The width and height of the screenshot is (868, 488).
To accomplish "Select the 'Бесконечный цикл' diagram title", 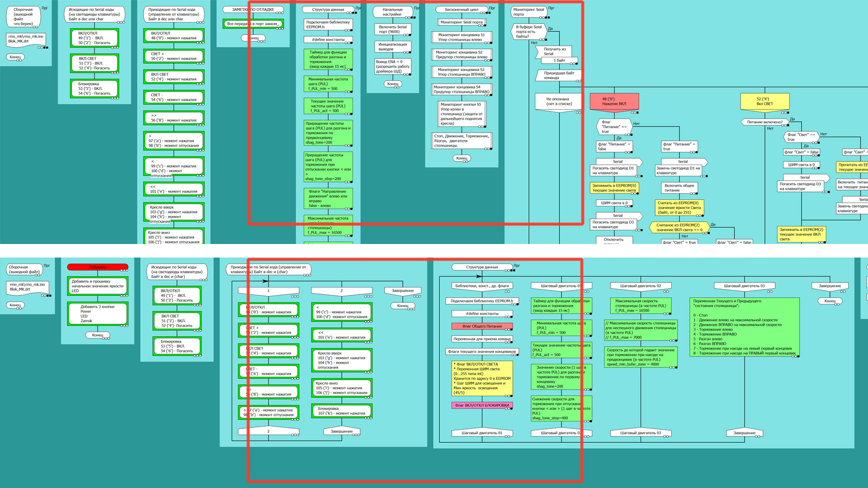I will (462, 9).
